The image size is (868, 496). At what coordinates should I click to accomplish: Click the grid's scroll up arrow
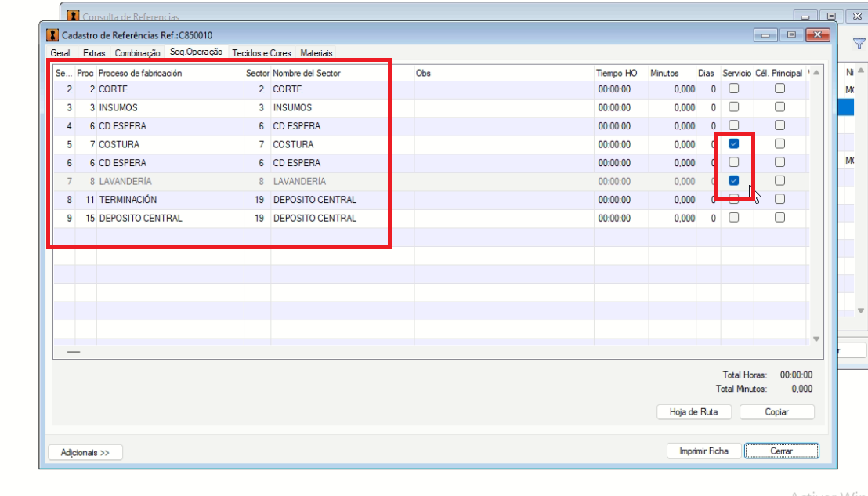pyautogui.click(x=816, y=73)
